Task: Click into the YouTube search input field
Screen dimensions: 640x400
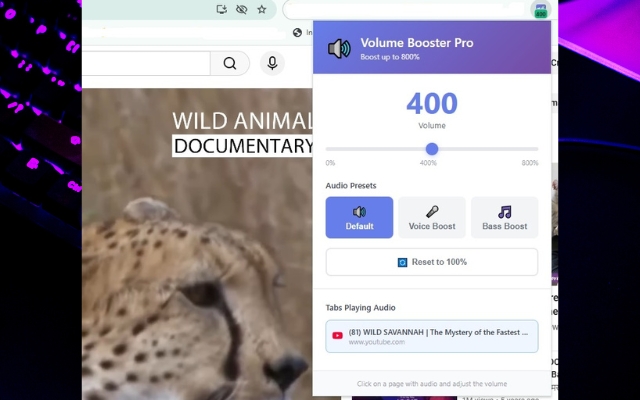Action: pyautogui.click(x=146, y=63)
